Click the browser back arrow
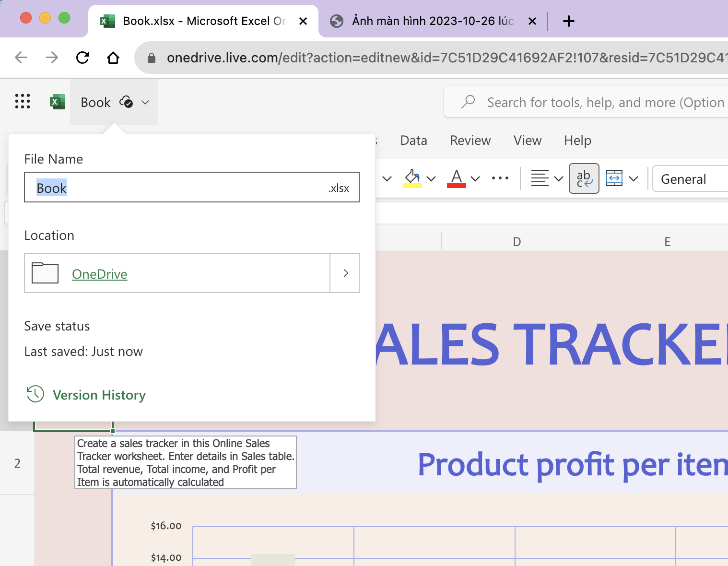728x566 pixels. point(21,58)
